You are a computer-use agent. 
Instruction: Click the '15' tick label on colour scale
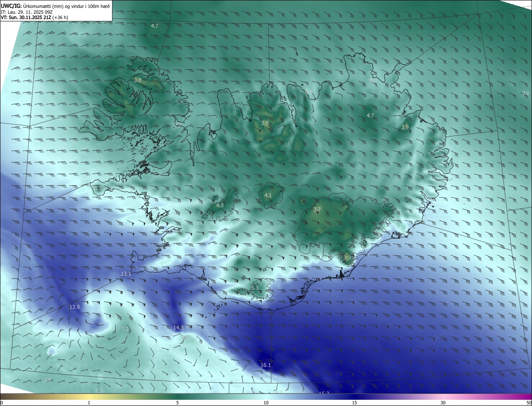[355, 403]
